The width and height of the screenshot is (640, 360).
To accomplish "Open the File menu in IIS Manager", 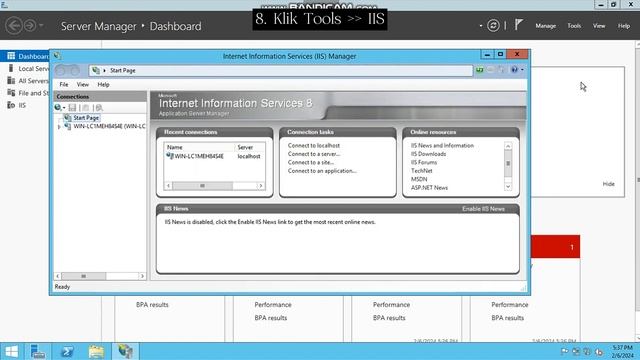I will (64, 84).
